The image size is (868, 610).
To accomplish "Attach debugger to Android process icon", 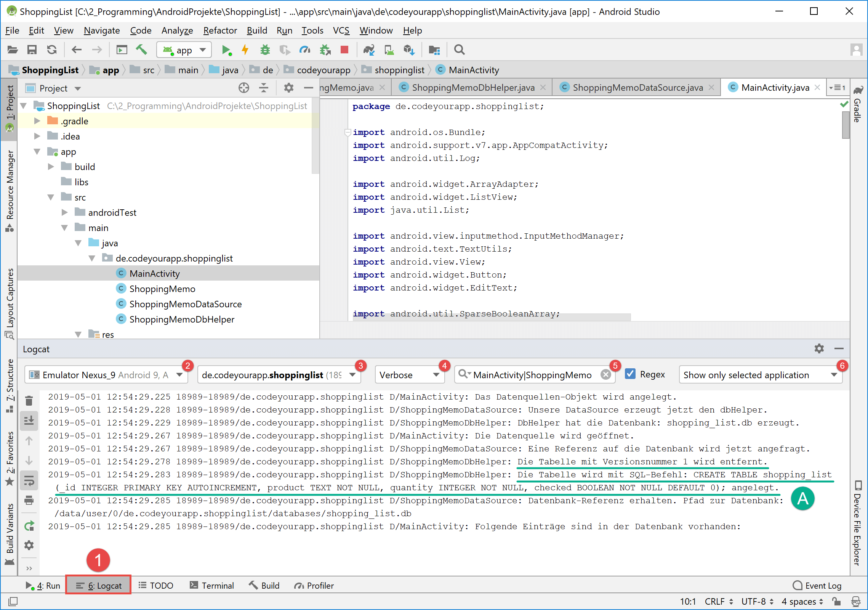I will pyautogui.click(x=325, y=50).
